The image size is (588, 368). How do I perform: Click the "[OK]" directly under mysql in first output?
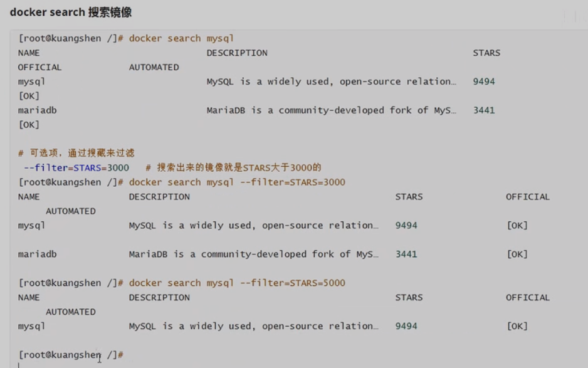(29, 96)
